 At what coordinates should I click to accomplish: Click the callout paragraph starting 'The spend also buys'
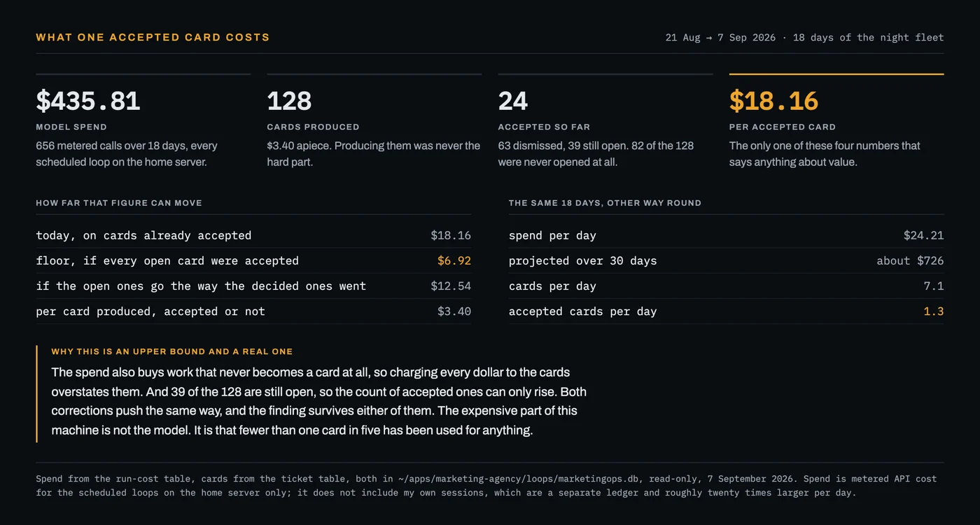[x=319, y=401]
